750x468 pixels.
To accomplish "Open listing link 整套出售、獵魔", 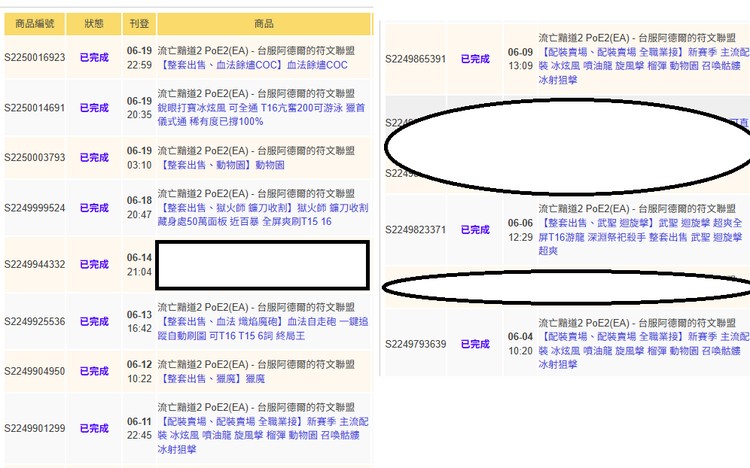I will 211,379.
